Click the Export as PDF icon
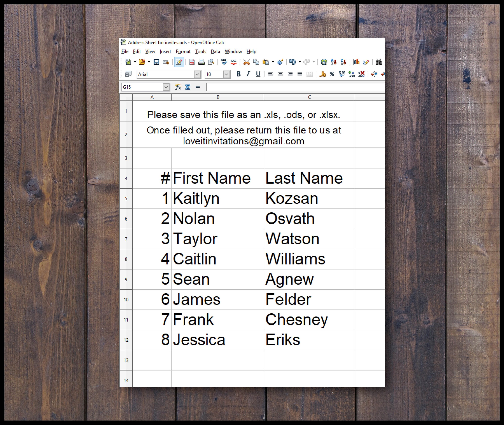Viewport: 504px width, 425px height. (x=192, y=62)
